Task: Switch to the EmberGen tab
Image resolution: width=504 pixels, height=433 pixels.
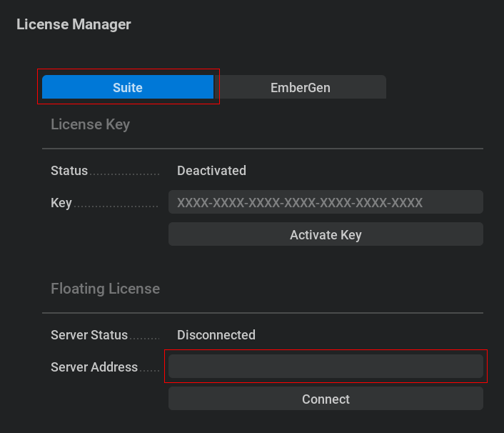Action: (301, 87)
